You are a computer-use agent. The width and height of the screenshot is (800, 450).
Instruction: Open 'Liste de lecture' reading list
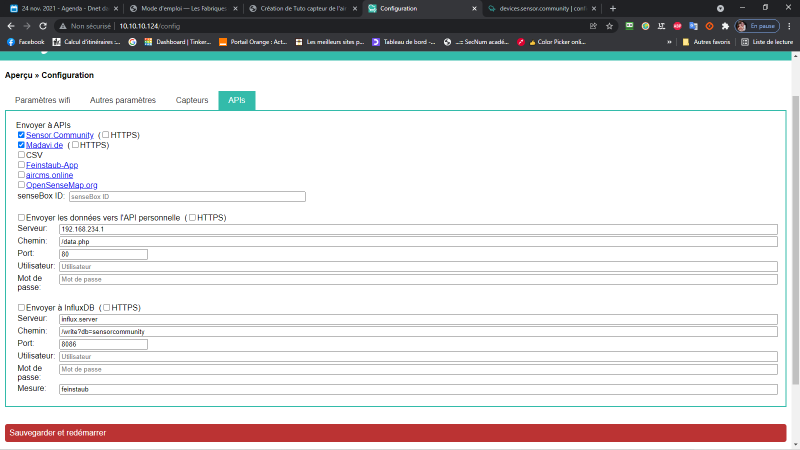tap(767, 42)
